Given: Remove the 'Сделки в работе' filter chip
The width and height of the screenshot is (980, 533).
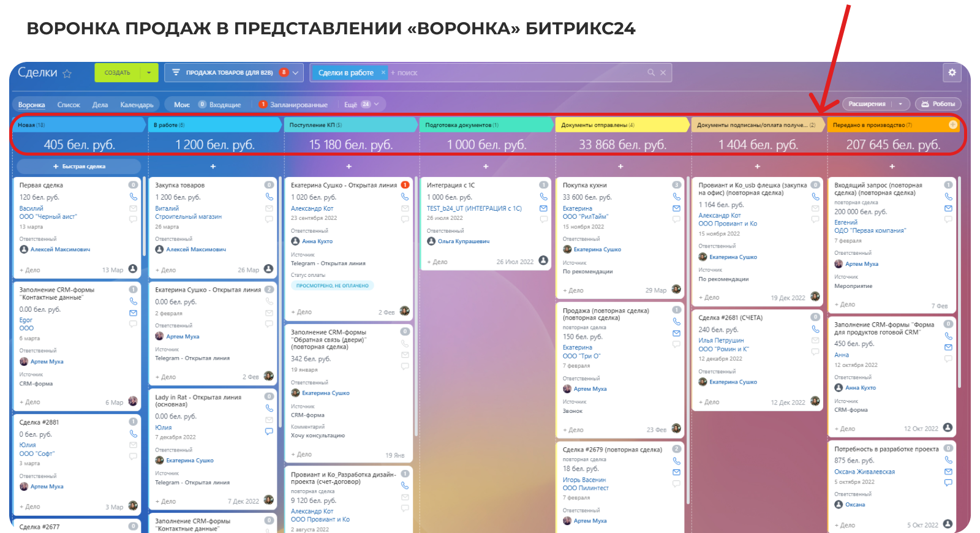Looking at the screenshot, I should pyautogui.click(x=383, y=72).
